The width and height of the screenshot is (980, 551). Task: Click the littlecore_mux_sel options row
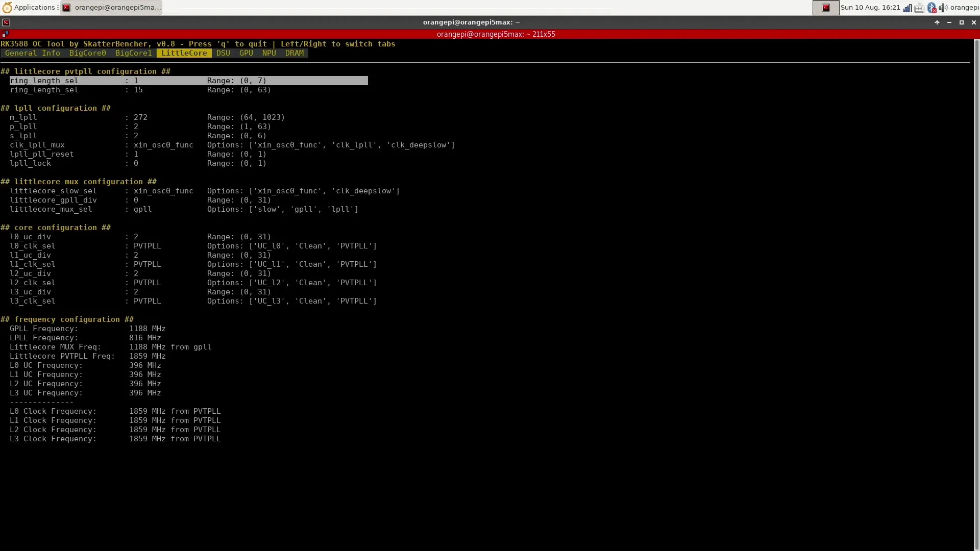184,209
